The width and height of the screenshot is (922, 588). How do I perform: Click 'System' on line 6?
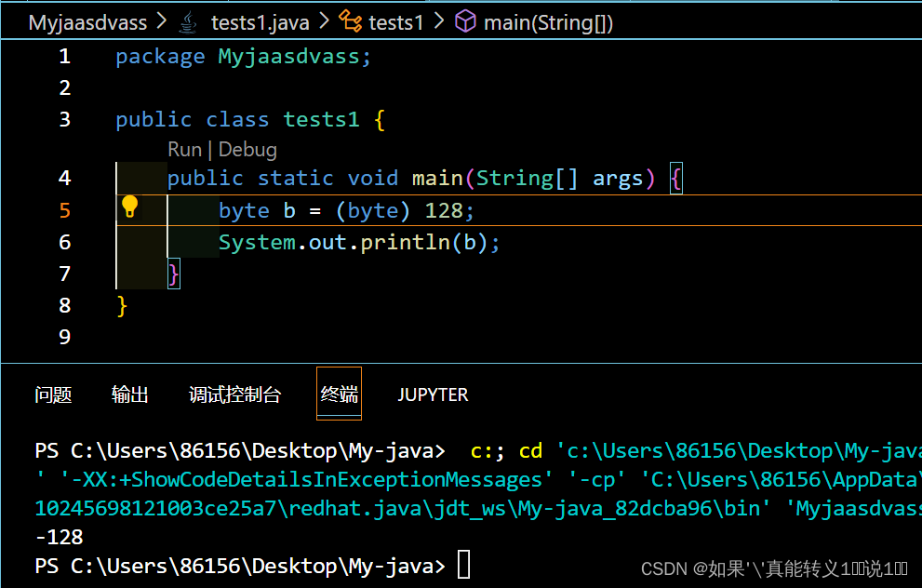pyautogui.click(x=257, y=242)
